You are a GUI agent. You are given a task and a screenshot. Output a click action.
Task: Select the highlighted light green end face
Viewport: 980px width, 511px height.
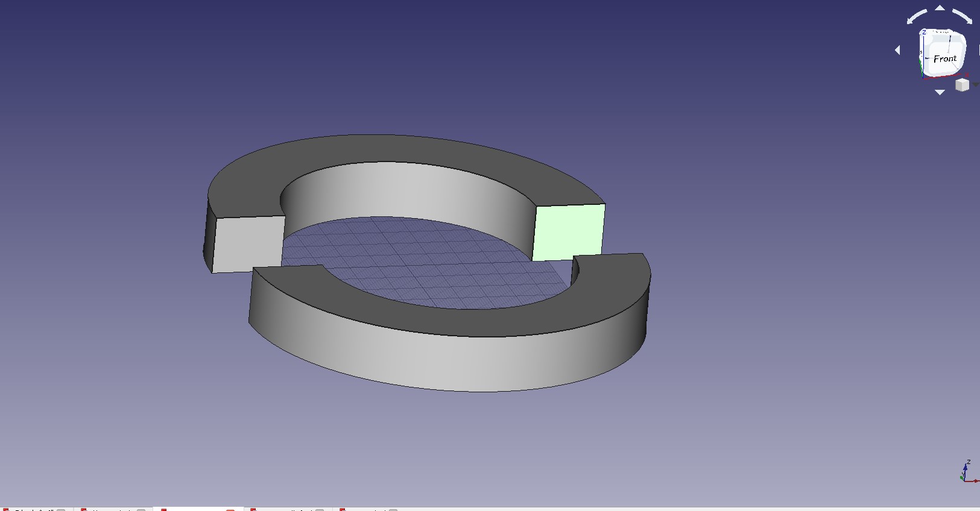(x=568, y=232)
